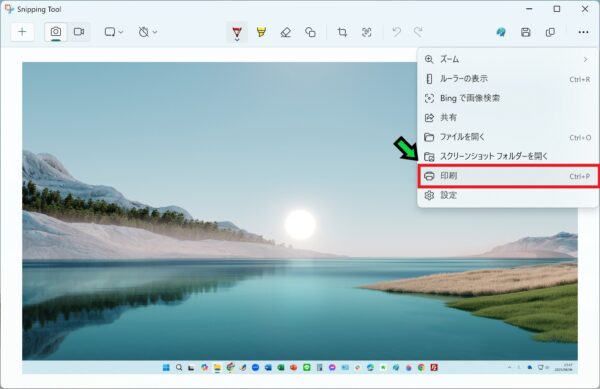Choose ルーラーの表示 from the menu
This screenshot has width=600, height=389.
coord(507,79)
